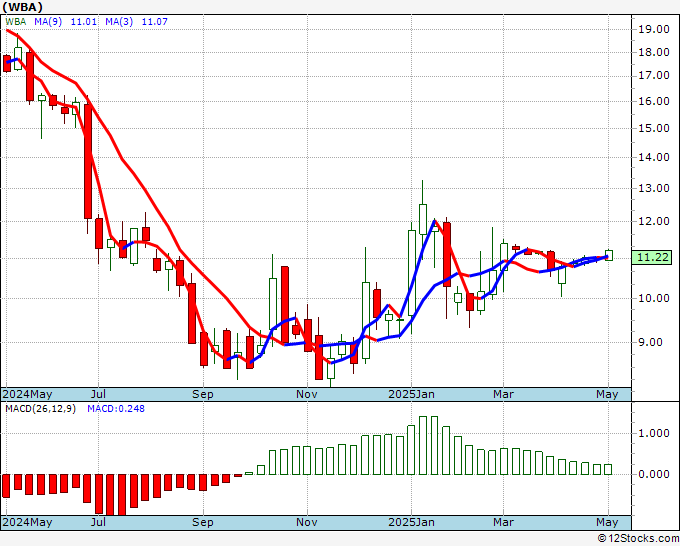The width and height of the screenshot is (680, 546).
Task: Click the Mar label on MACD axis
Action: click(503, 522)
